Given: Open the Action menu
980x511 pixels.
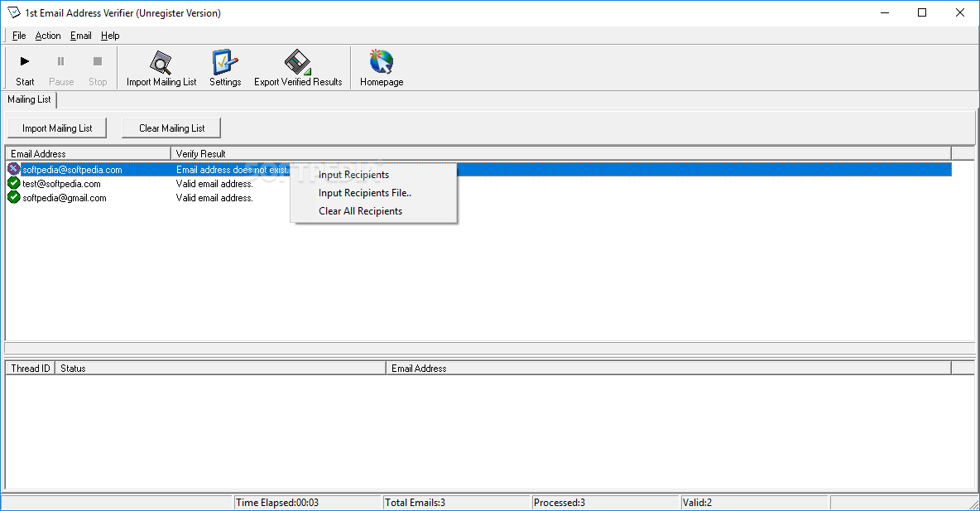Looking at the screenshot, I should [47, 36].
